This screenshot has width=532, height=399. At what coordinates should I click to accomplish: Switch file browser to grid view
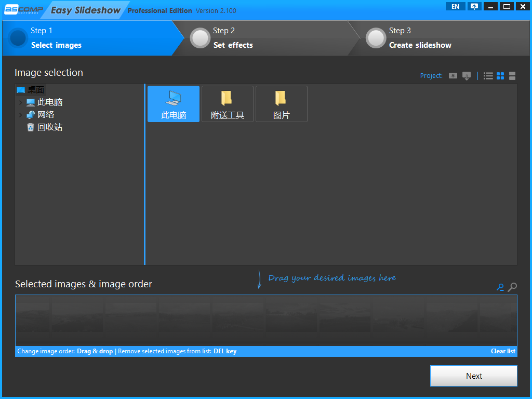point(500,75)
